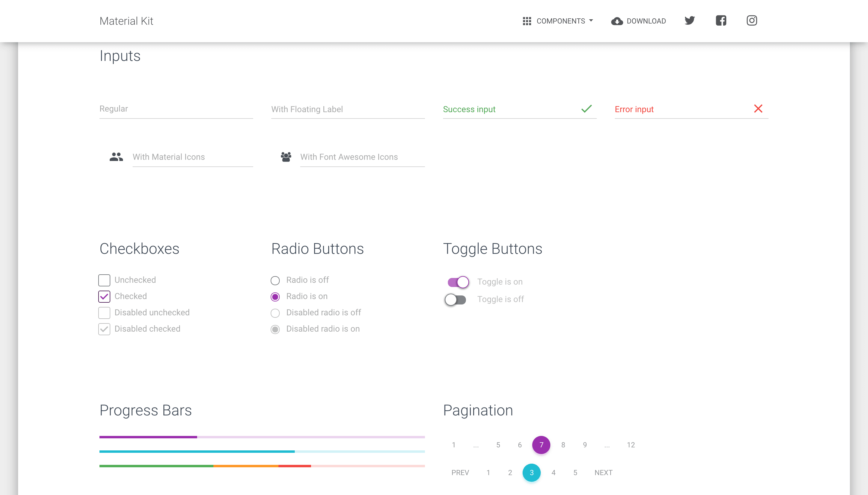
Task: Disable the 'Toggle is on' switch
Action: click(x=458, y=282)
